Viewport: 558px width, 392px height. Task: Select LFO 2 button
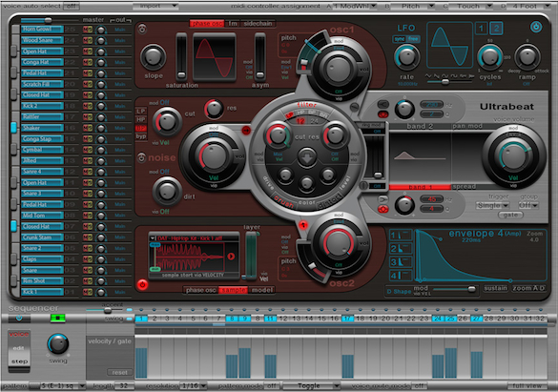[496, 28]
